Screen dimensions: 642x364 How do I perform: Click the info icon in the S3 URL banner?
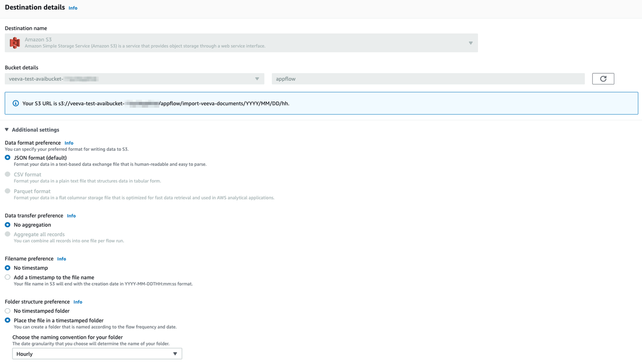click(14, 103)
